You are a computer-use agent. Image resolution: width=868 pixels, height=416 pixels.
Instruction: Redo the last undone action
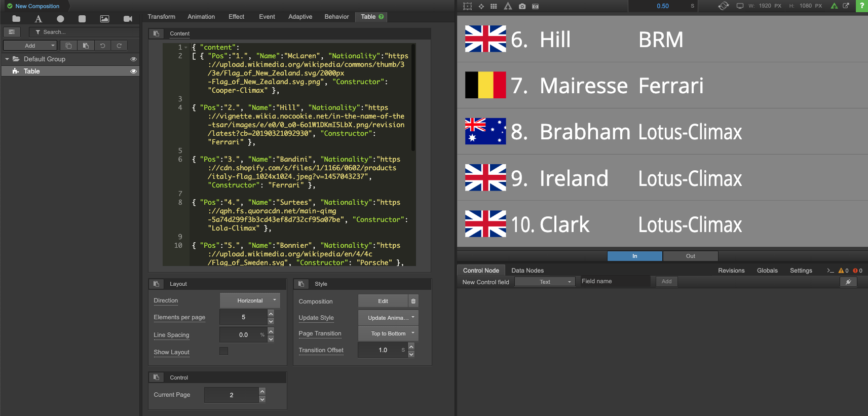pos(119,46)
